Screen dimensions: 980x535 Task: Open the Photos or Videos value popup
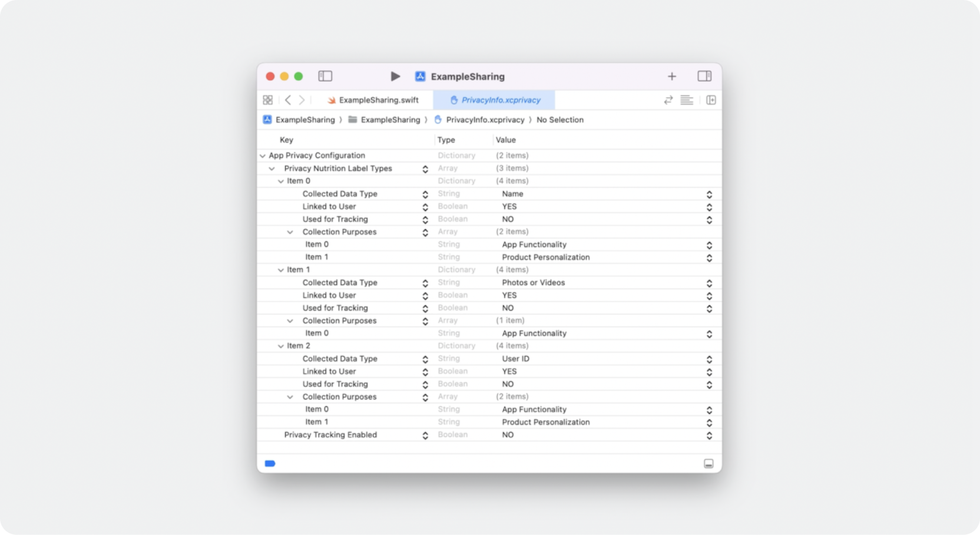tap(709, 283)
